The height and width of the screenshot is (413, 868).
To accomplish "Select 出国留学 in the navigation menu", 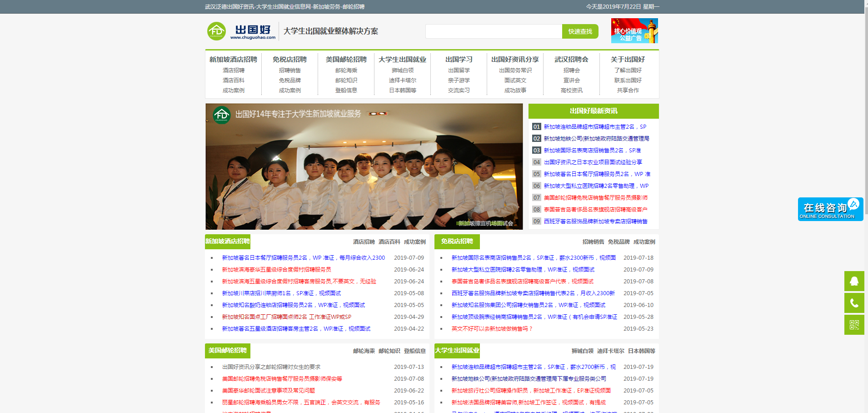I will coord(459,71).
